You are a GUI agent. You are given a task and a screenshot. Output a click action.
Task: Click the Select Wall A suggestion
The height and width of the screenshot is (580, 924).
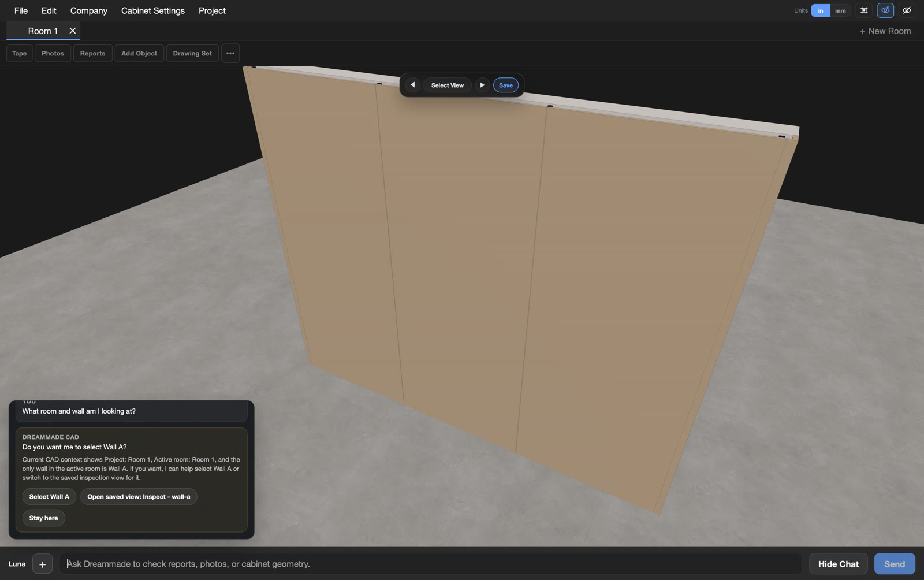[49, 497]
